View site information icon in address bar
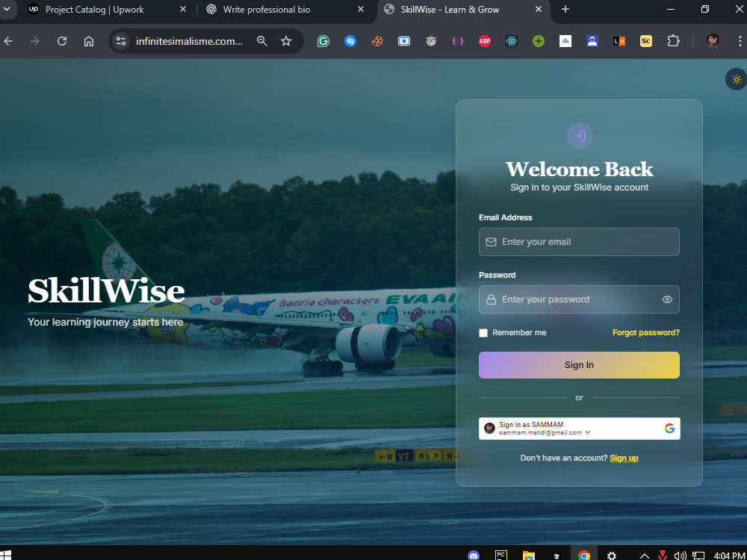Viewport: 747px width, 560px height. 121,41
